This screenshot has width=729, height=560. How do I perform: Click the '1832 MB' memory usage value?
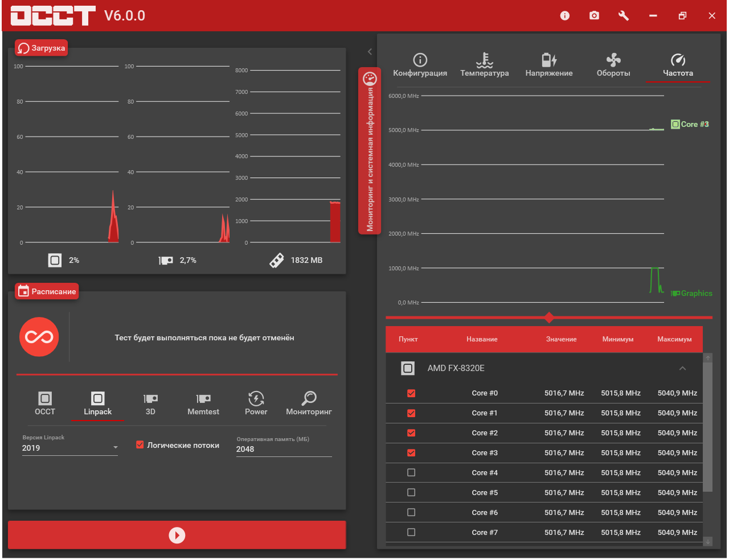[306, 260]
